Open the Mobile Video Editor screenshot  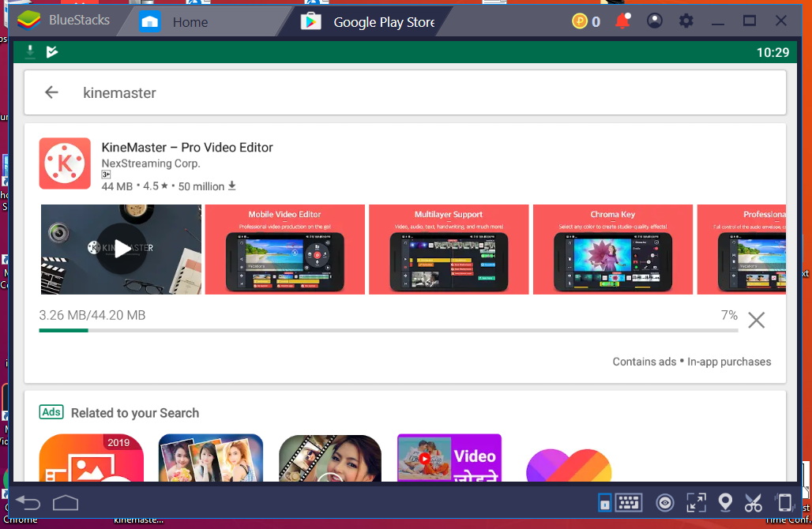285,249
